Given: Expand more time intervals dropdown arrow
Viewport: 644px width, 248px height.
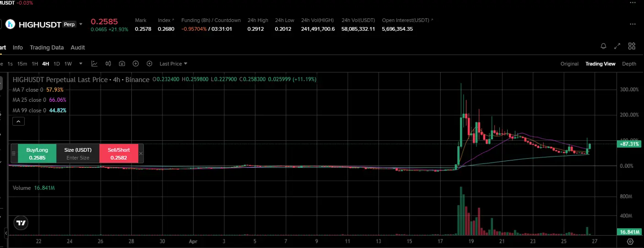Looking at the screenshot, I should [x=81, y=64].
